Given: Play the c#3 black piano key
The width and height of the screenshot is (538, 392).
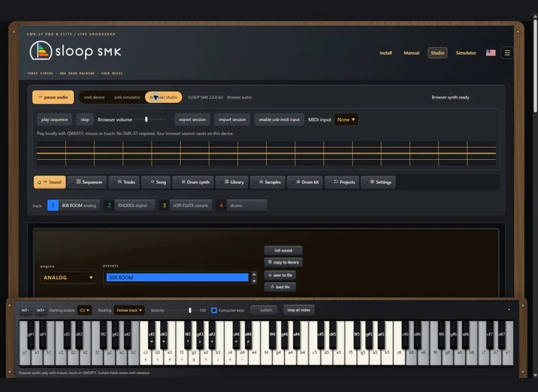Looking at the screenshot, I should click(x=151, y=335).
